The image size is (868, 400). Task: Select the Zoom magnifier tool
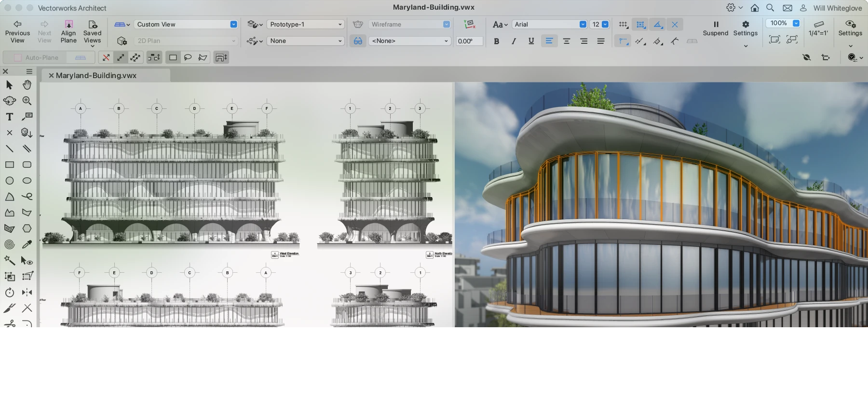[27, 101]
